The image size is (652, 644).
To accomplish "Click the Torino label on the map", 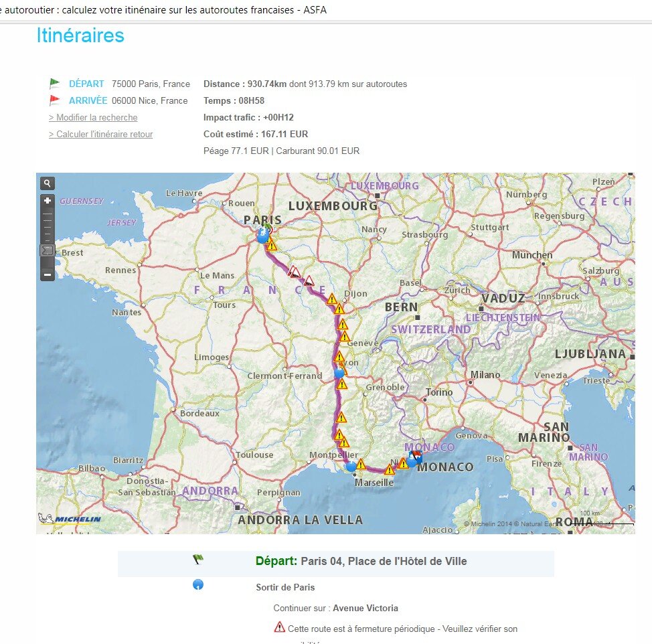I will pyautogui.click(x=440, y=392).
